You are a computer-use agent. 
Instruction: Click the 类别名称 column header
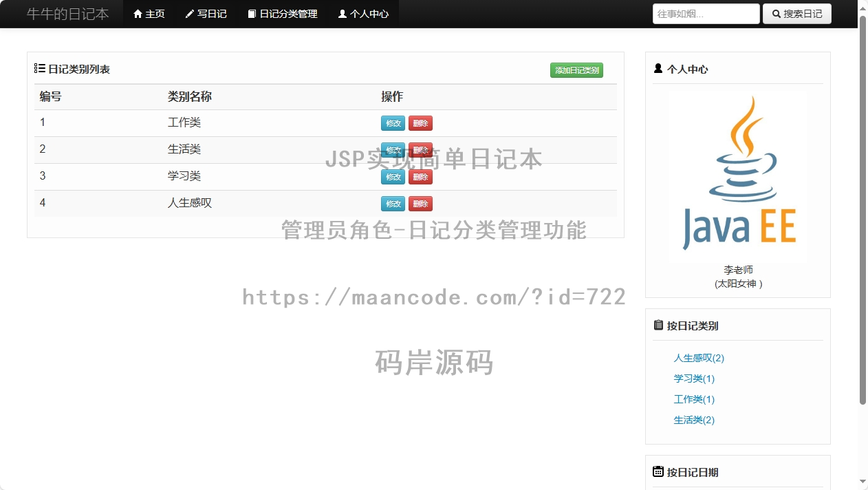[x=190, y=96]
